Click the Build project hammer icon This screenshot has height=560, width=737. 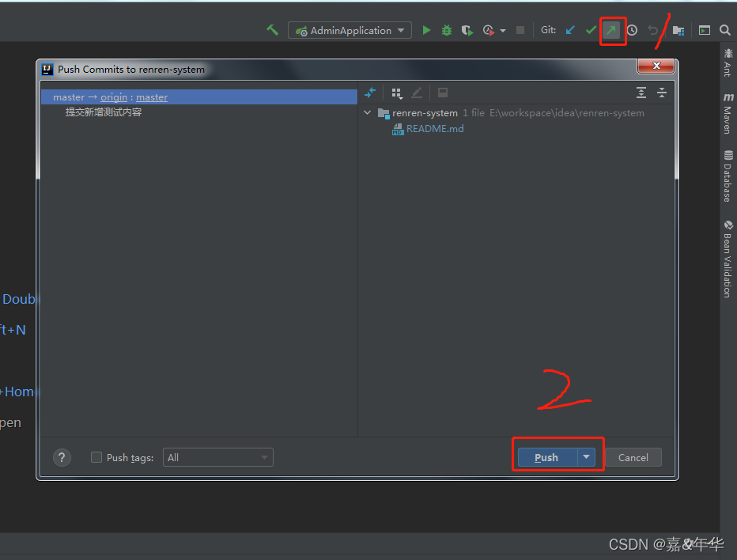pos(273,31)
